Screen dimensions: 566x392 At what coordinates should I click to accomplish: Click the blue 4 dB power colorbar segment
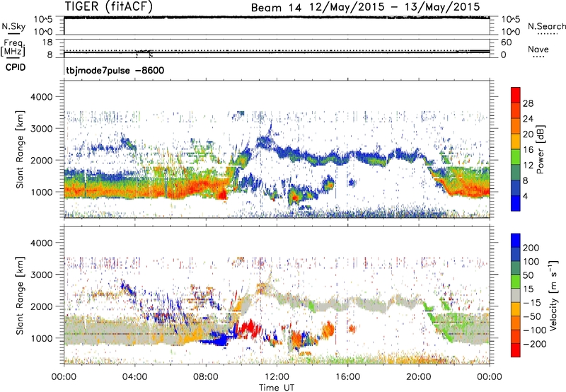pyautogui.click(x=516, y=203)
